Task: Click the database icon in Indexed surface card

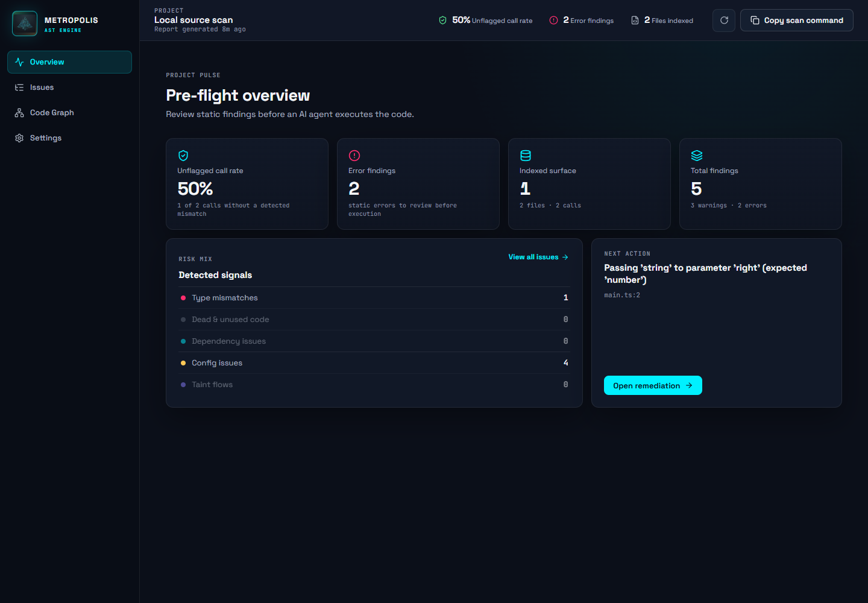Action: (526, 156)
